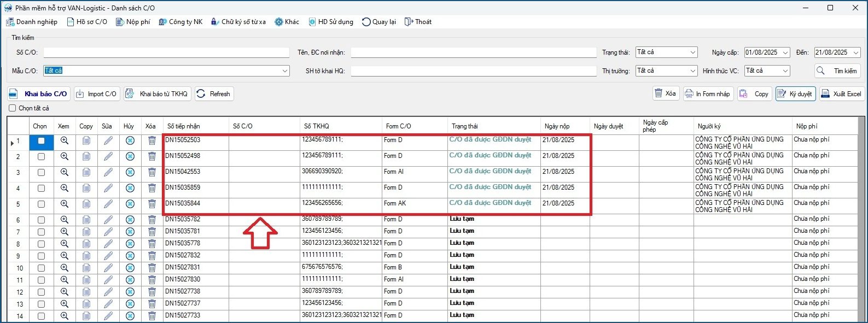The height and width of the screenshot is (323, 868).
Task: Check the box for row DN15035781
Action: point(41,232)
